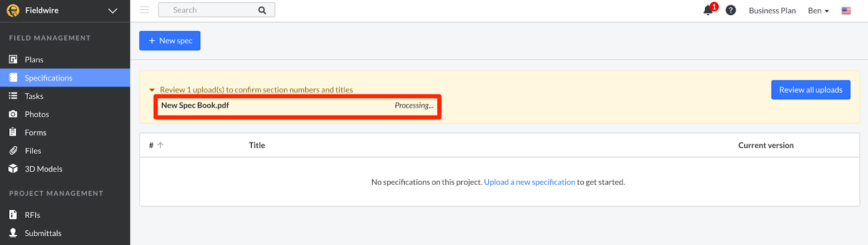The height and width of the screenshot is (245, 868).
Task: Toggle the hamburger sidebar menu icon
Action: coord(144,10)
